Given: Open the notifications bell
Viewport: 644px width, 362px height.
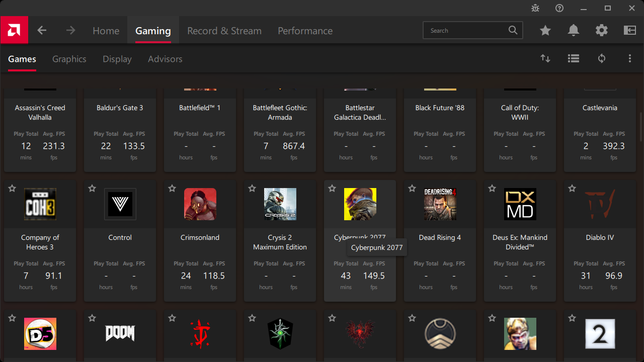Looking at the screenshot, I should click(574, 31).
